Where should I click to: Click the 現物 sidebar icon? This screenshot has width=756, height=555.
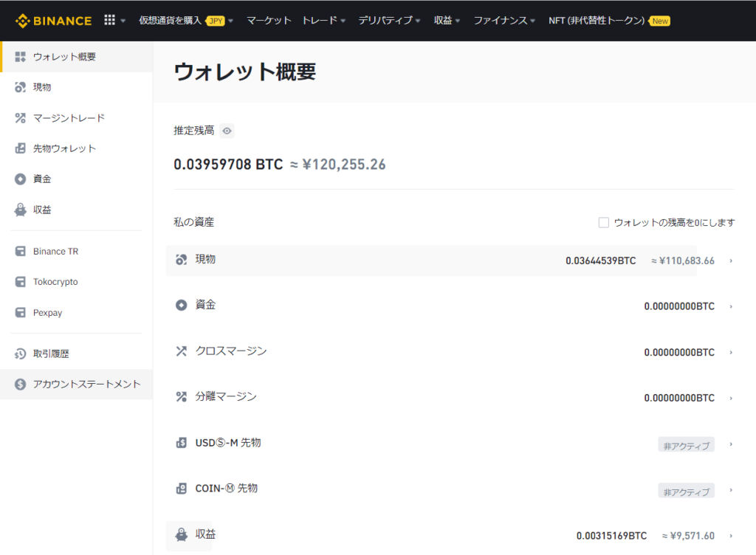(x=21, y=87)
